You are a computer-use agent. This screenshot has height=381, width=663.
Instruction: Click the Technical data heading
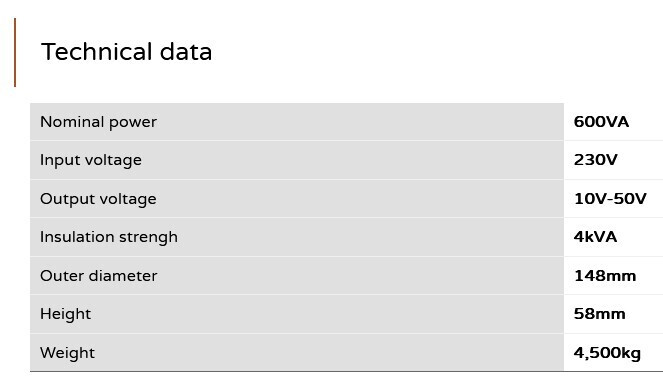pos(126,52)
